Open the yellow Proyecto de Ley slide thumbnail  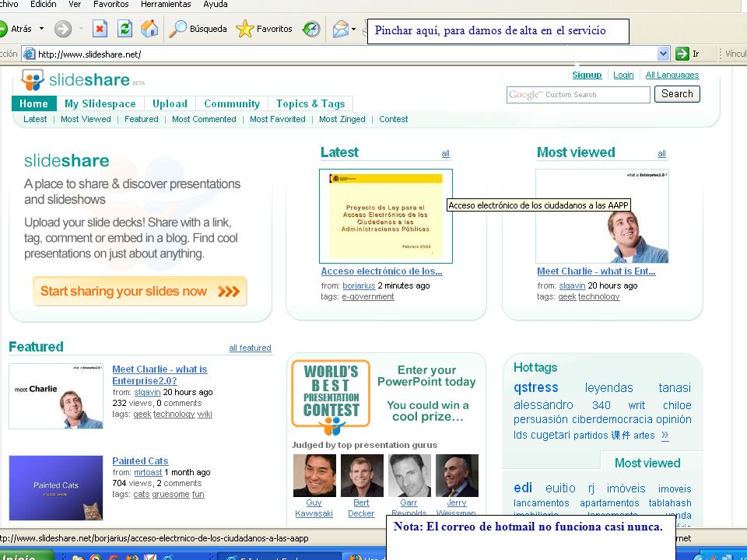coord(386,216)
